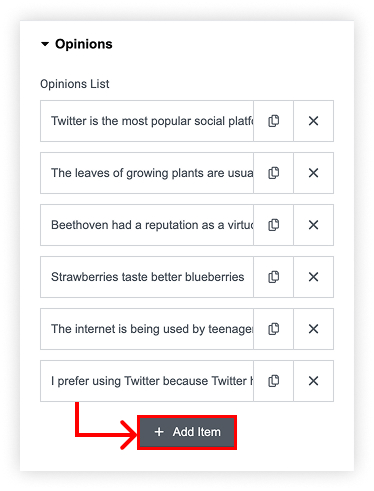Viewport: 374px width, 491px height.
Task: Duplicate the I prefer using Twitter opinion
Action: pos(273,381)
